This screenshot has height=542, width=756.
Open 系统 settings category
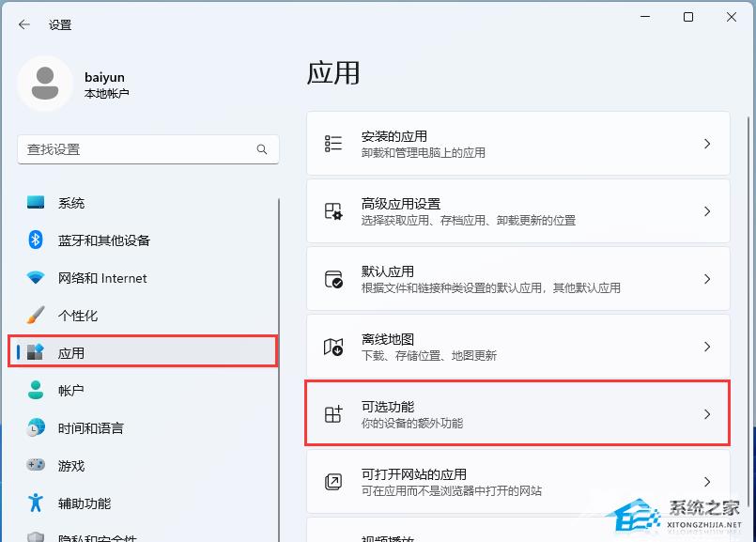(x=143, y=203)
